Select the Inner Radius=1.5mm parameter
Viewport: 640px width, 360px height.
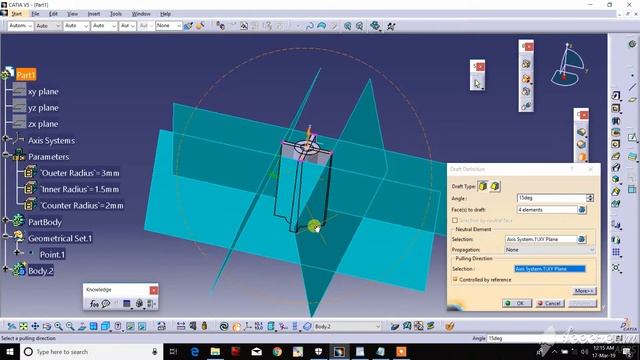80,189
